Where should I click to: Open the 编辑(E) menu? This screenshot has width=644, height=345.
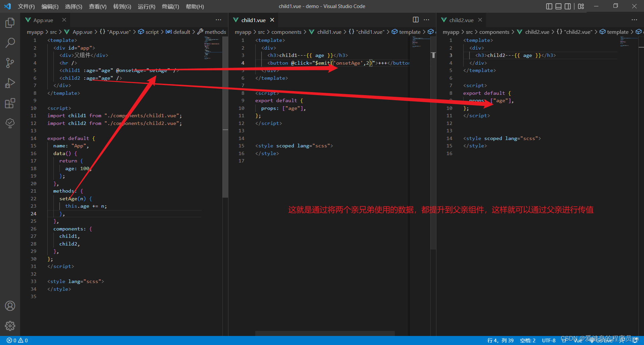(50, 6)
